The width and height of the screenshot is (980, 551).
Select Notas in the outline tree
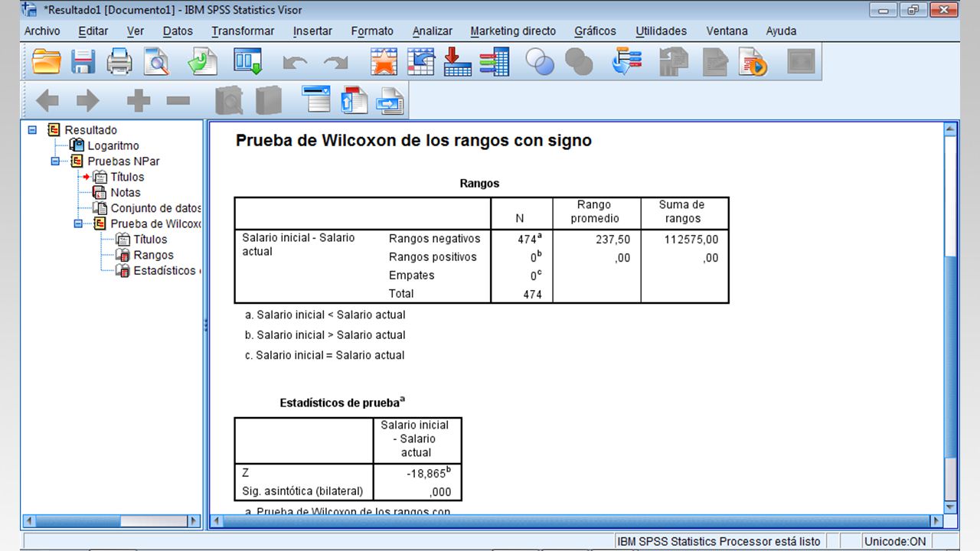126,193
